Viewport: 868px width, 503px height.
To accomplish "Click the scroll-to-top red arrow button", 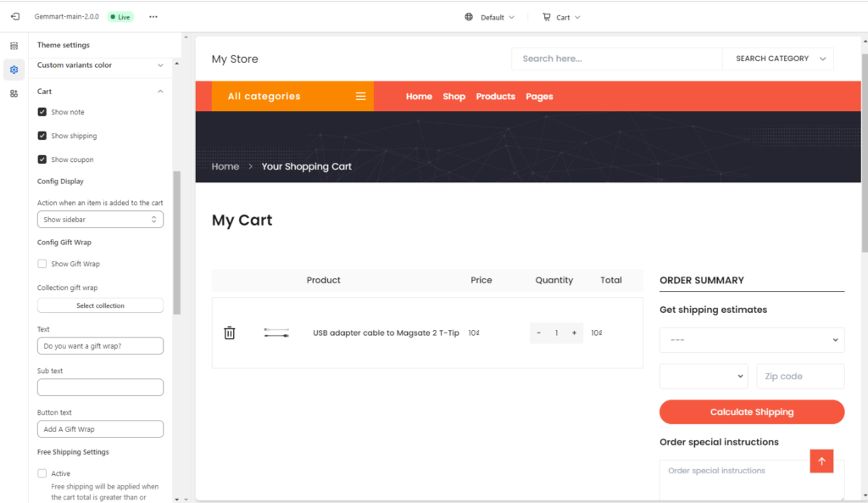I will pos(821,461).
